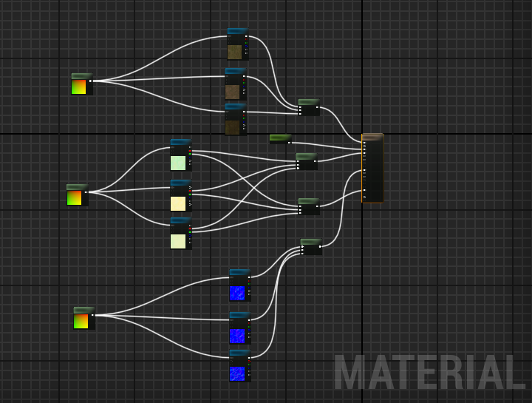The height and width of the screenshot is (403, 532).
Task: Click the lowest brown texture sample thumbnail
Action: 232,127
